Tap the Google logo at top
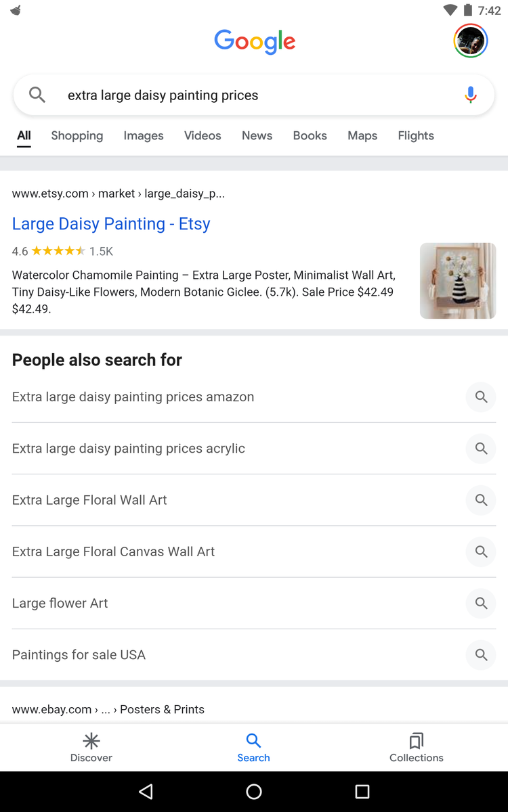508x812 pixels. tap(255, 41)
